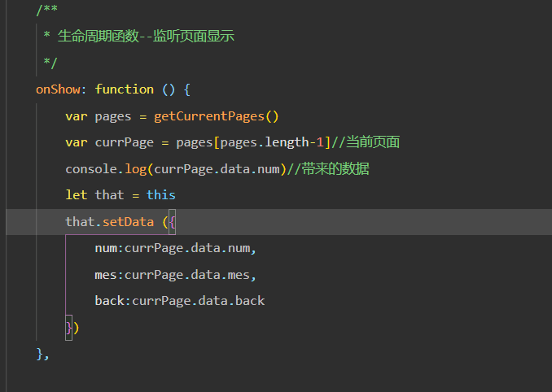Click the comment text 生命周期函数--监听页面显示

click(146, 36)
